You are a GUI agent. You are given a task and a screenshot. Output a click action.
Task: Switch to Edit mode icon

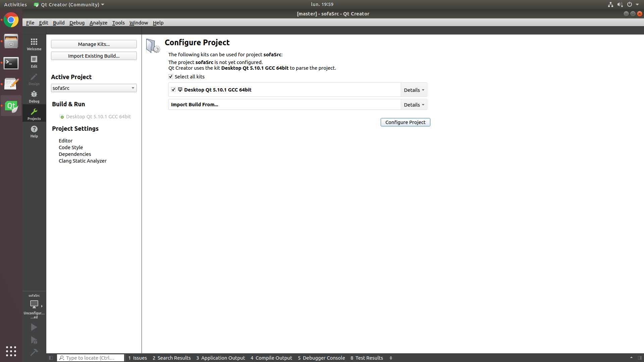tap(34, 61)
